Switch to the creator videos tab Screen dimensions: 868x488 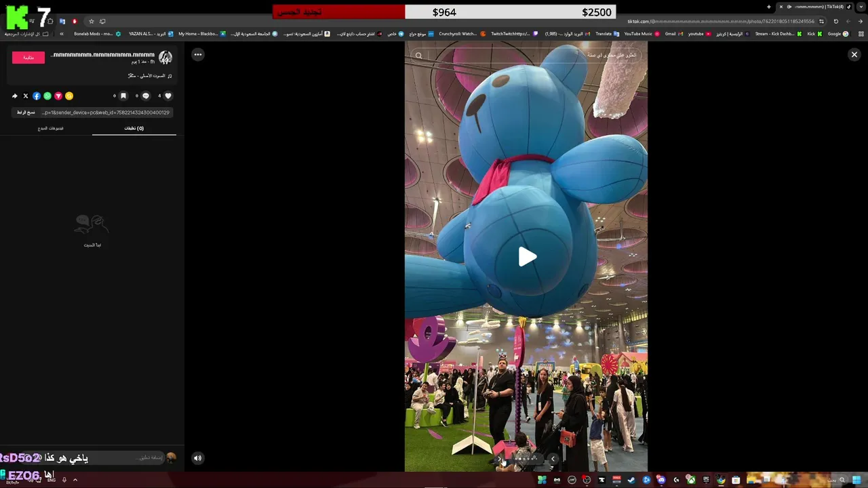click(51, 128)
